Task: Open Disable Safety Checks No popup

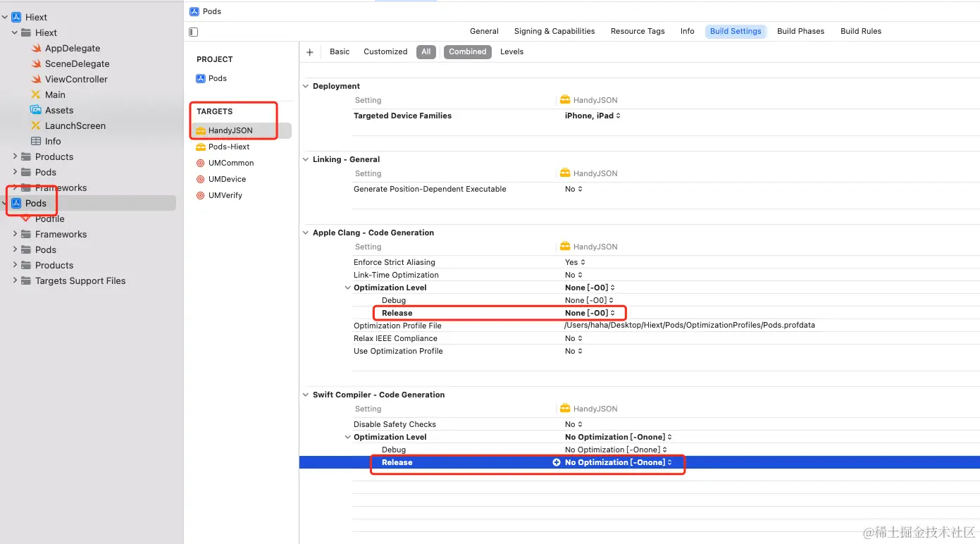Action: [573, 424]
